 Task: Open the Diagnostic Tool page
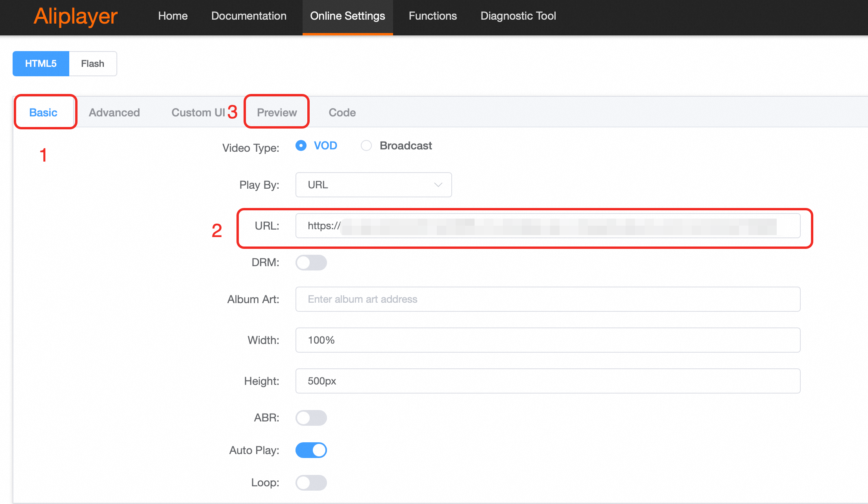point(518,16)
